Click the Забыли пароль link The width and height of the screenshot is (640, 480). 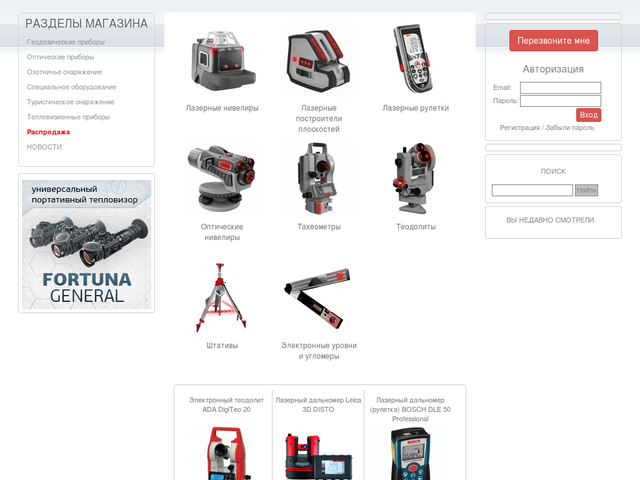pyautogui.click(x=570, y=128)
